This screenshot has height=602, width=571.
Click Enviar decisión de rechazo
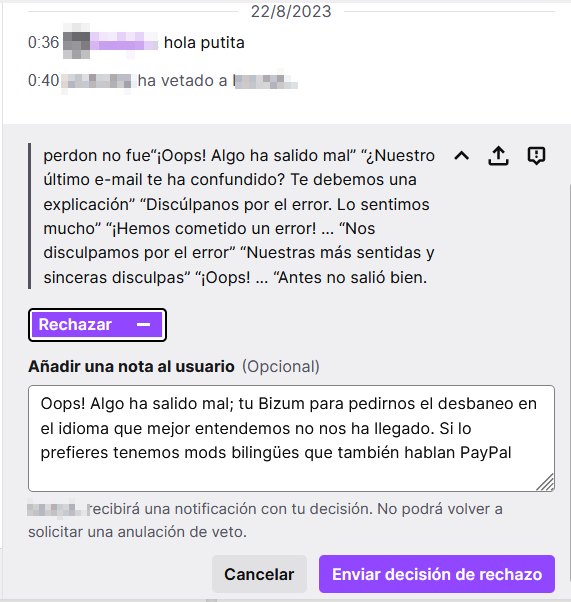437,574
